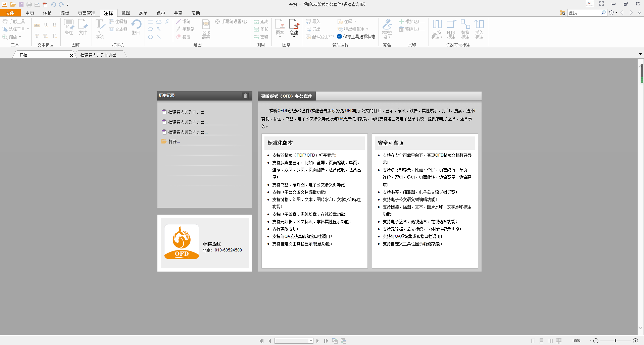Click 打开... in the history panel
The width and height of the screenshot is (644, 345).
(174, 141)
